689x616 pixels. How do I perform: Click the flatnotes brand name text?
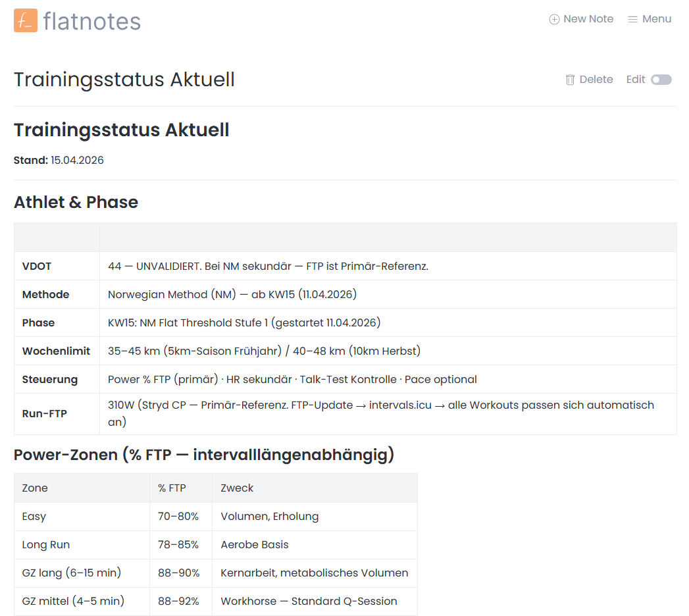click(91, 21)
